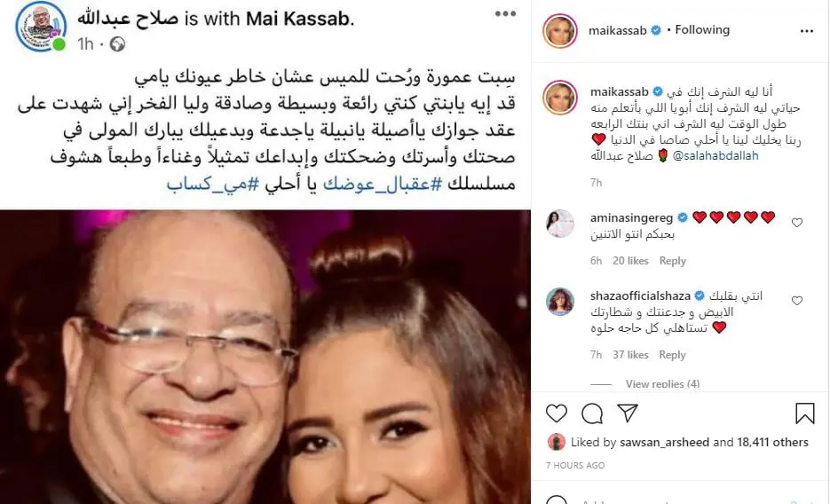
Task: Open the @salahabdallah mention link
Action: pos(715,156)
